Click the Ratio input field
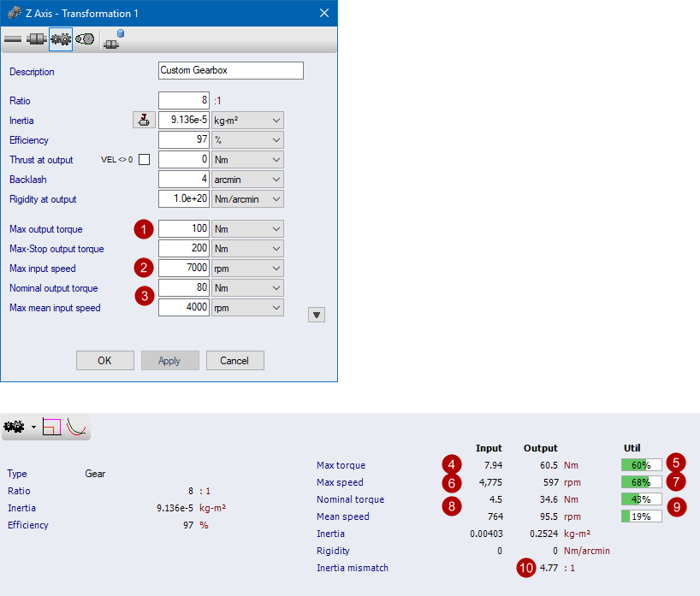This screenshot has width=700, height=596. 184,101
